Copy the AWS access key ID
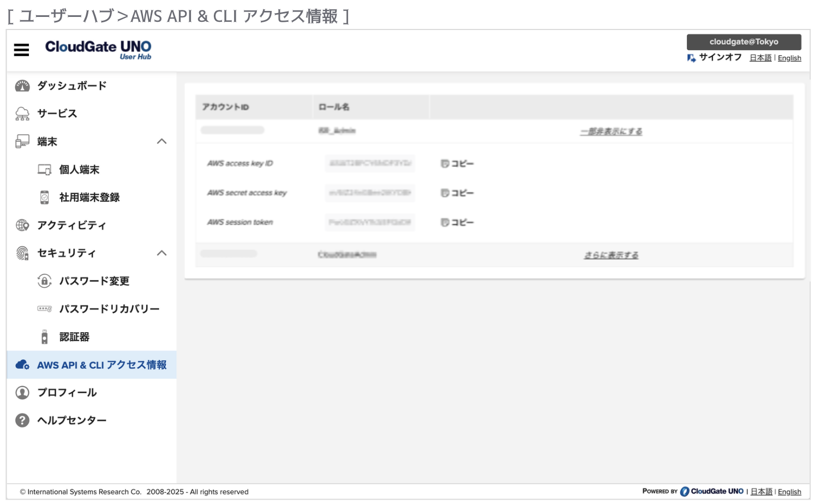 457,164
